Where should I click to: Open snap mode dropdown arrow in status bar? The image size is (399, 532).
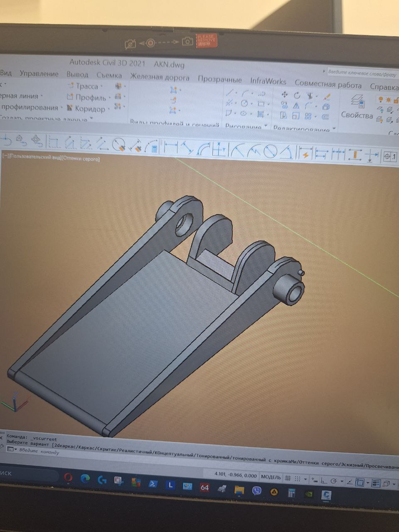pyautogui.click(x=305, y=479)
